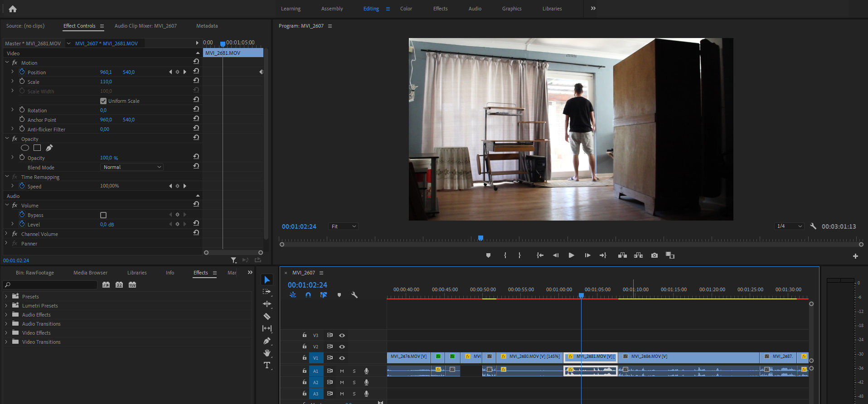This screenshot has height=404, width=868.
Task: Click the Export Frame camera icon
Action: (x=654, y=255)
